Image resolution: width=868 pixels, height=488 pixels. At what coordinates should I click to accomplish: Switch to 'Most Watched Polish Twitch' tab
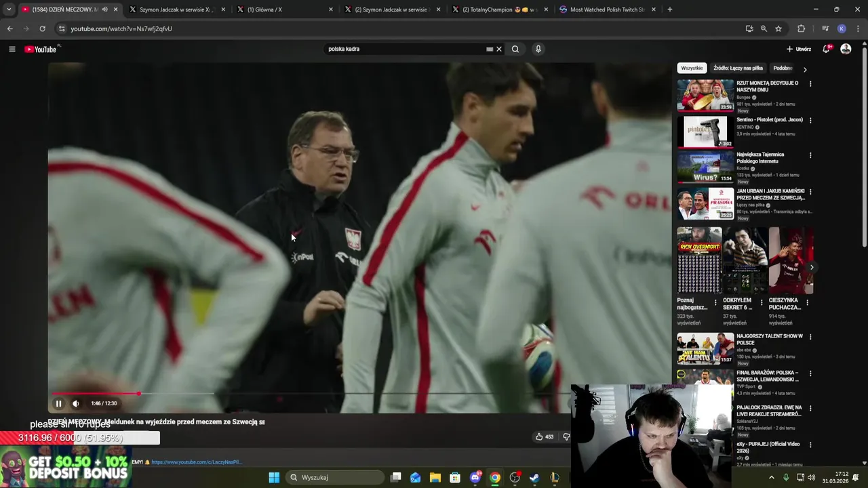(x=606, y=9)
